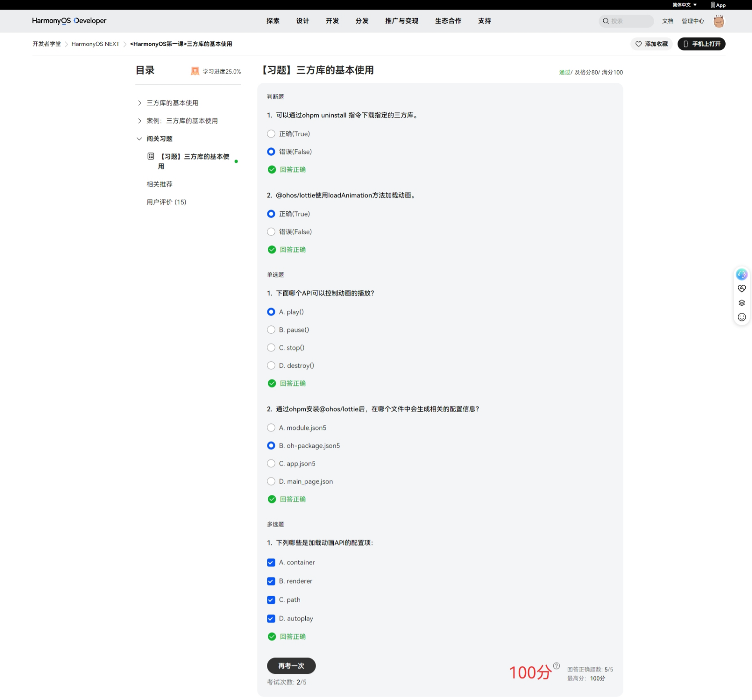Click the 最高分: 100分 text

(586, 678)
